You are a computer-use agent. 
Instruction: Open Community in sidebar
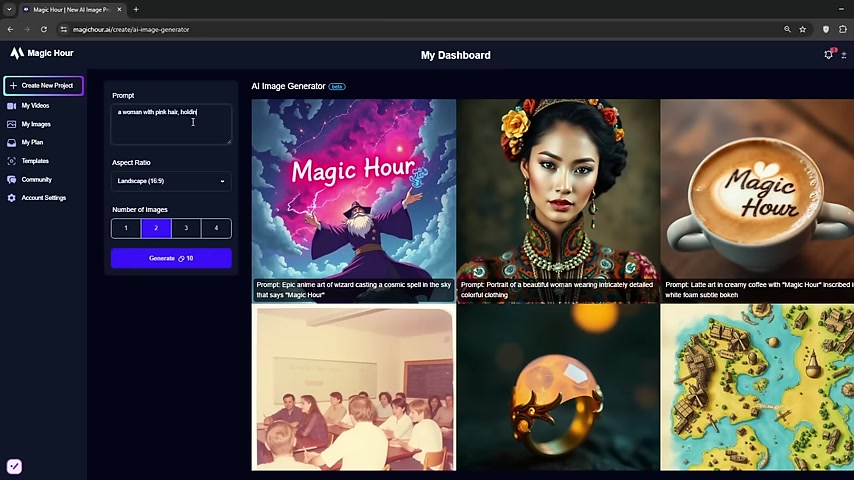coord(36,180)
